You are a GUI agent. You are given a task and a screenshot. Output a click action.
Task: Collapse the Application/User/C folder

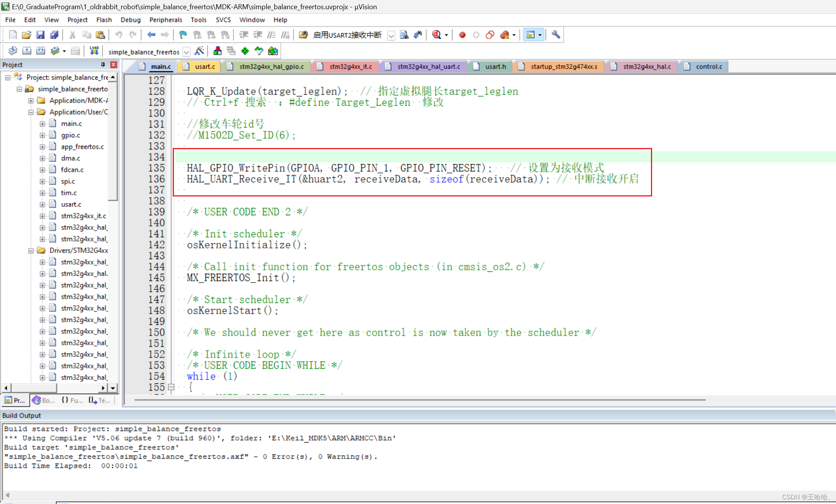pos(31,112)
